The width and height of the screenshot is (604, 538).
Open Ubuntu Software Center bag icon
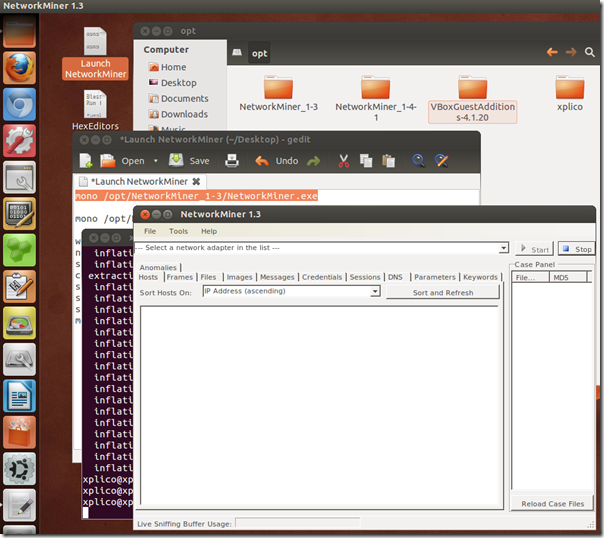click(x=19, y=432)
